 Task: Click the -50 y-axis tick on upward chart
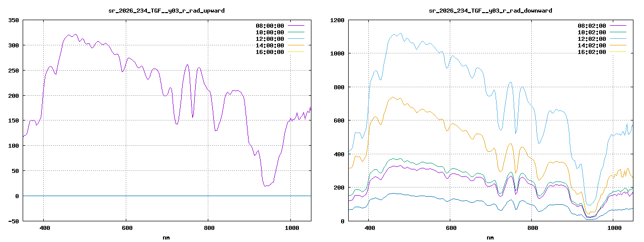pos(14,221)
